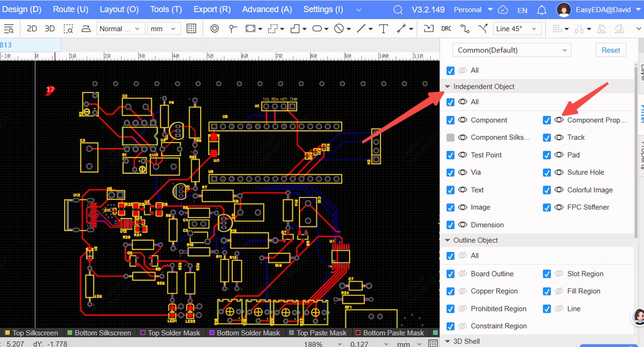Viewport: 644px width, 347px height.
Task: Open the mm units dropdown in toolbar
Action: 164,29
